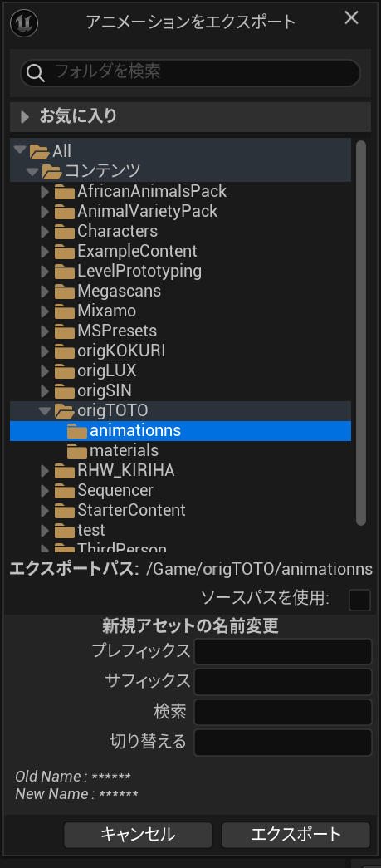381x868 pixels.
Task: Click the エクスポート button
Action: click(296, 835)
